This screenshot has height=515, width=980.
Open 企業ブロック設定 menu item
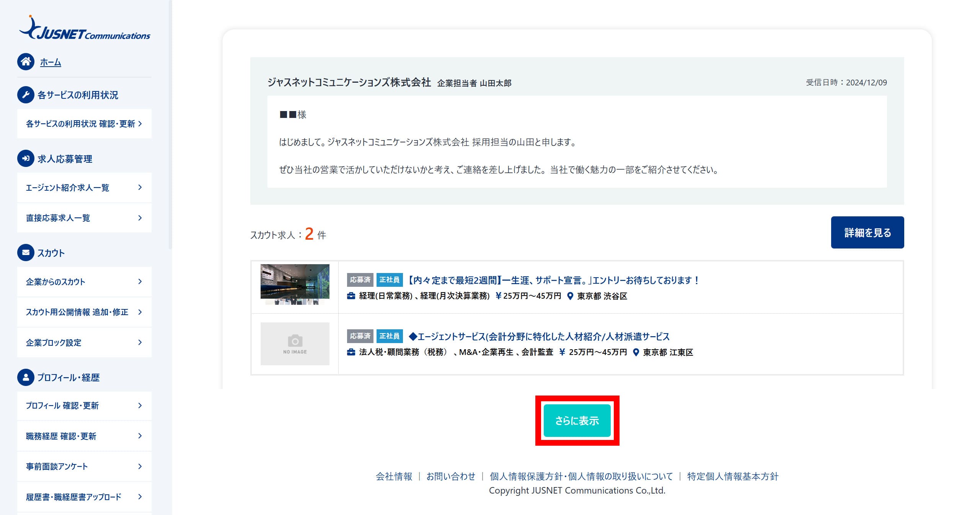(84, 343)
